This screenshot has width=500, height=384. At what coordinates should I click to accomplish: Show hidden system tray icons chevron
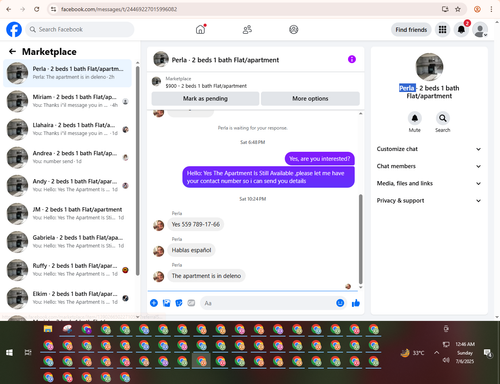pos(436,352)
